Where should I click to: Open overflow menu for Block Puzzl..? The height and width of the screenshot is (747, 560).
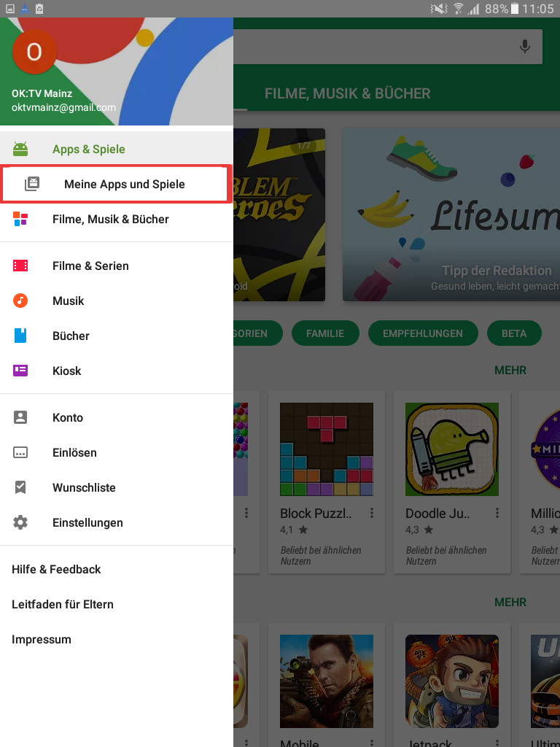[371, 513]
